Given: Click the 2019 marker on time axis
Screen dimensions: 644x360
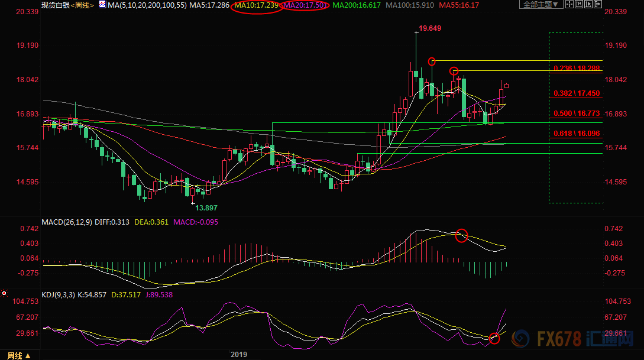Looking at the screenshot, I should coord(238,355).
